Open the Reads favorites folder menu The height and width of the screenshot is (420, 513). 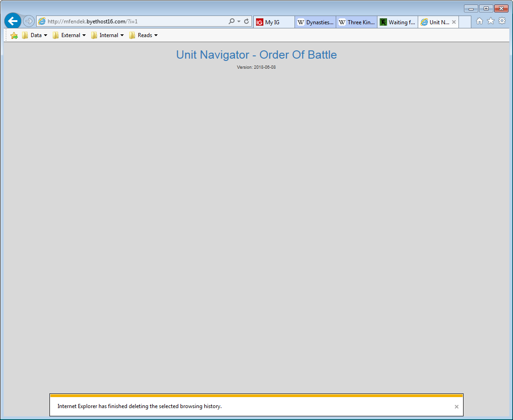point(143,35)
